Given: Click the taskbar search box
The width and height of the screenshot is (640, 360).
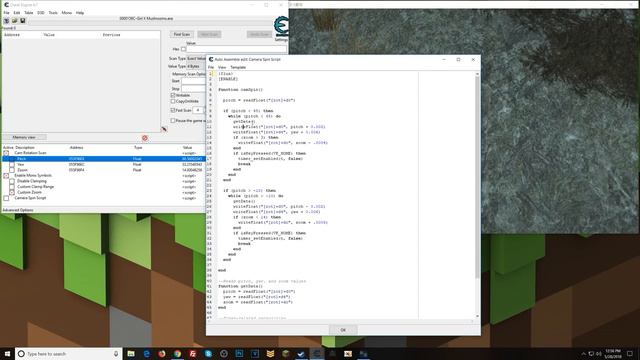Looking at the screenshot, I should pos(68,353).
